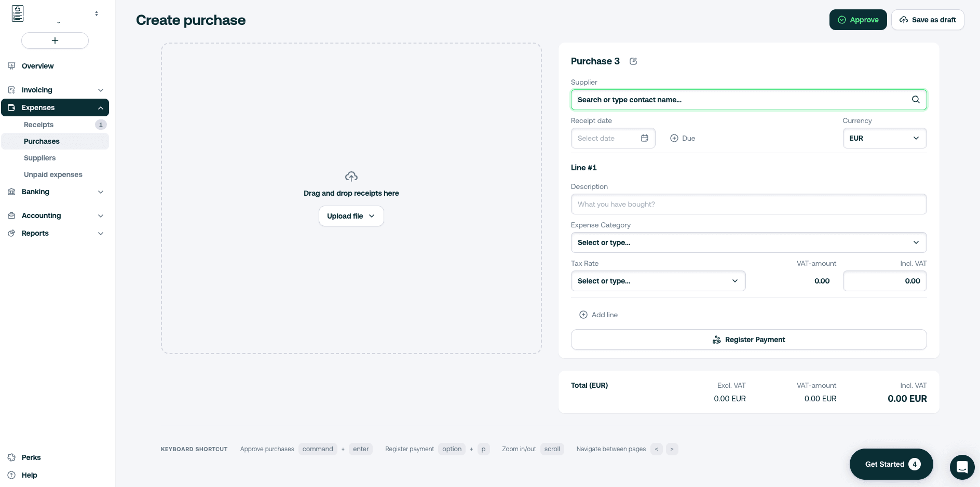The width and height of the screenshot is (980, 487).
Task: Click the edit icon beside Purchase 3
Action: (x=633, y=61)
